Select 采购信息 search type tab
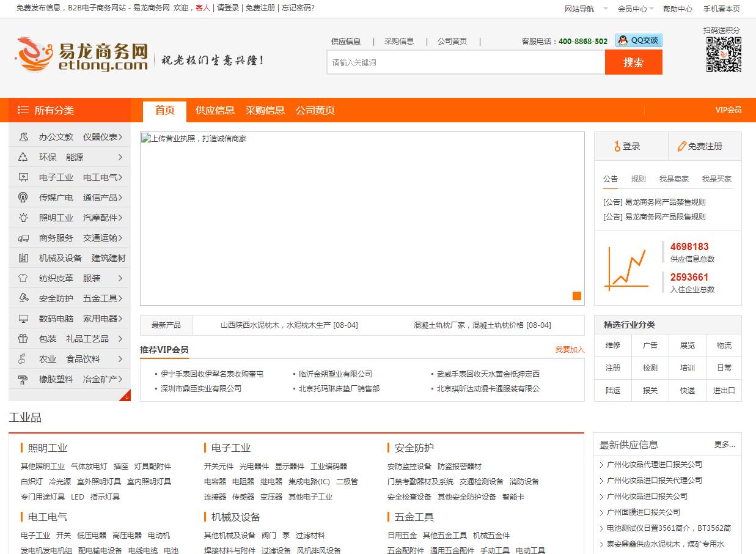The height and width of the screenshot is (554, 756). click(x=399, y=42)
